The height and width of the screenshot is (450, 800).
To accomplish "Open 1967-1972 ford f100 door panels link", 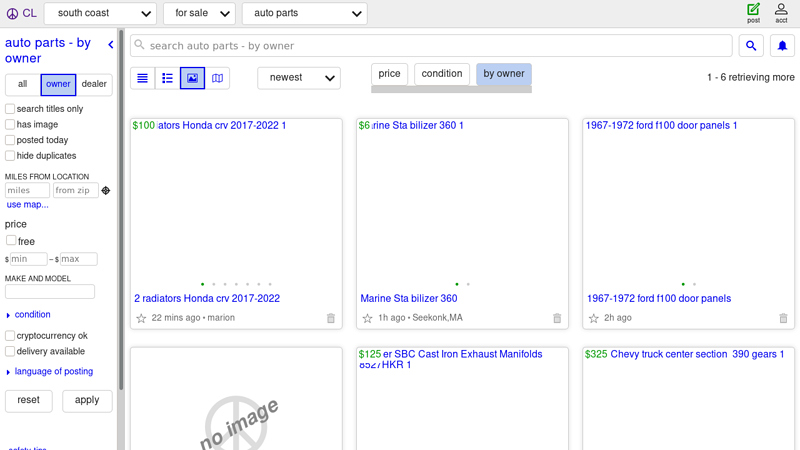I will tap(659, 298).
